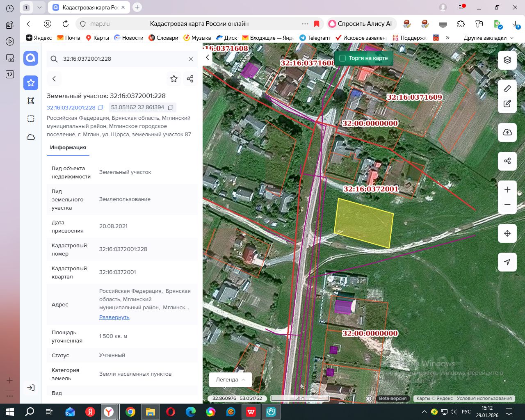Click the sidebar login icon
The width and height of the screenshot is (525, 420).
click(31, 388)
